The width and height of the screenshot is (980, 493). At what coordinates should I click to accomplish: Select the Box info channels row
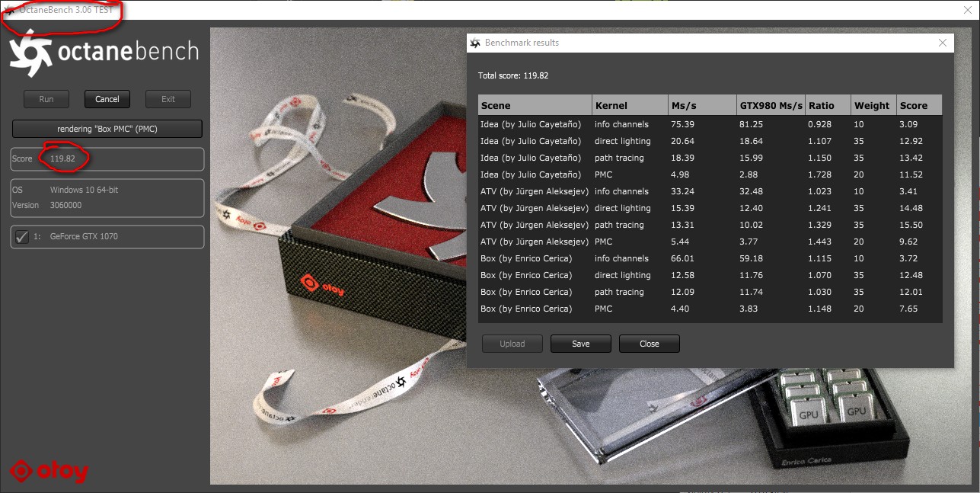710,258
